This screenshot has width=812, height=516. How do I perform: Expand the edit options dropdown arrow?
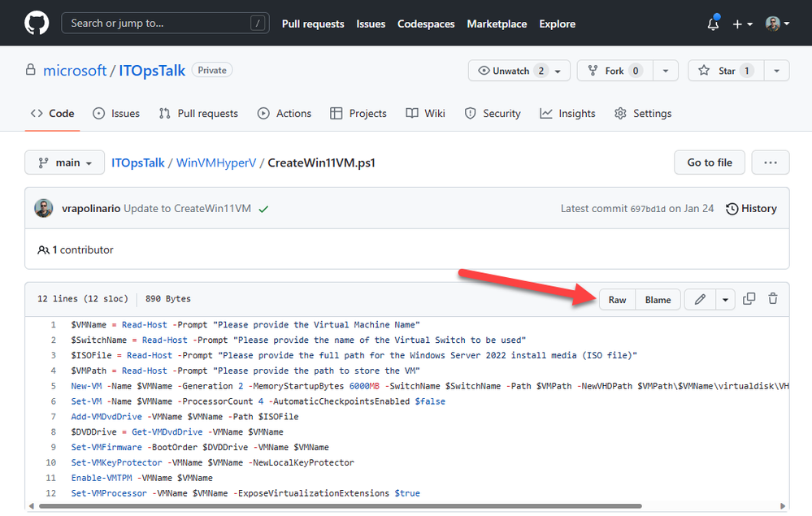point(726,299)
